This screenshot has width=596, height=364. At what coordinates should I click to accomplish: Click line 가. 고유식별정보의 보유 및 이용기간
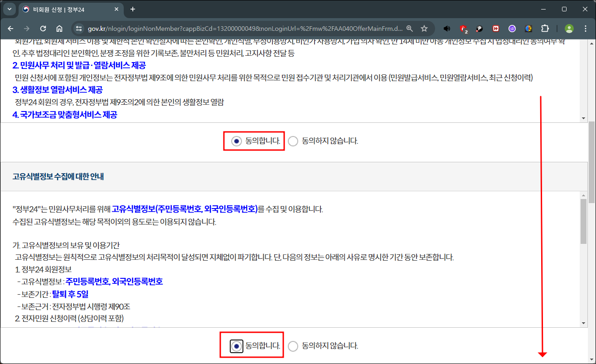pyautogui.click(x=66, y=245)
